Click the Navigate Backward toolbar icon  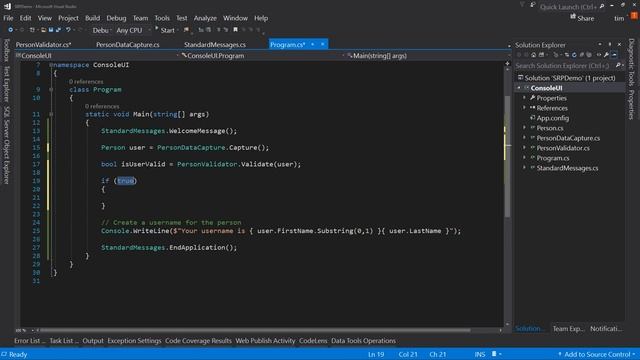pos(11,30)
